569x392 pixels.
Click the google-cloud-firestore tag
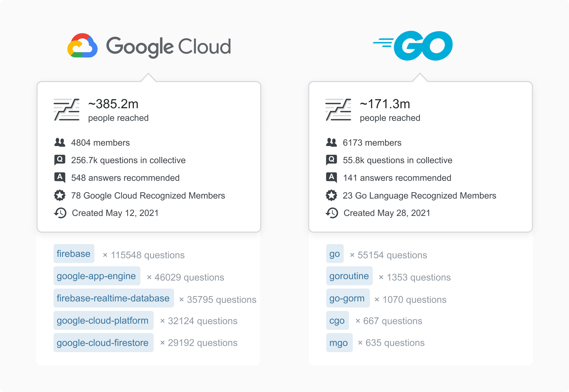click(103, 343)
